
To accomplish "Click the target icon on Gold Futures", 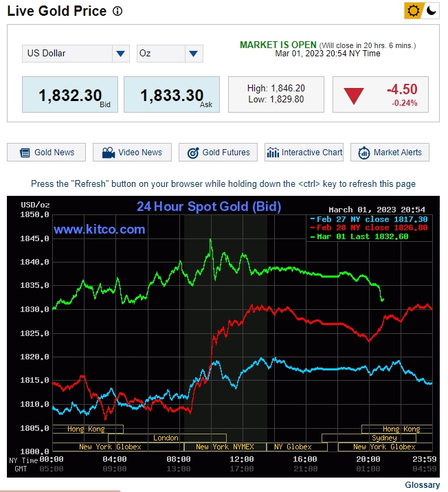I will [193, 153].
